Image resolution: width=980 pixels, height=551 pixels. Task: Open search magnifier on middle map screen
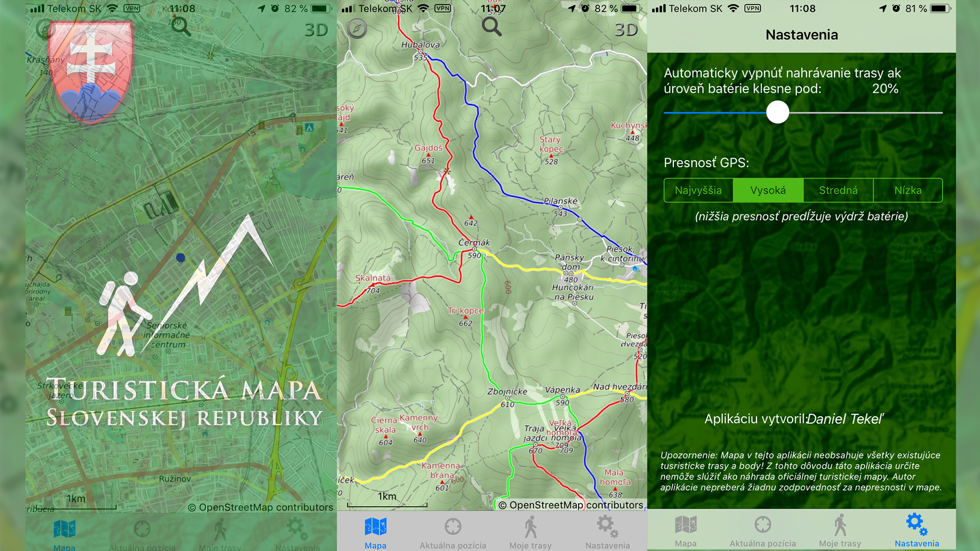point(492,27)
